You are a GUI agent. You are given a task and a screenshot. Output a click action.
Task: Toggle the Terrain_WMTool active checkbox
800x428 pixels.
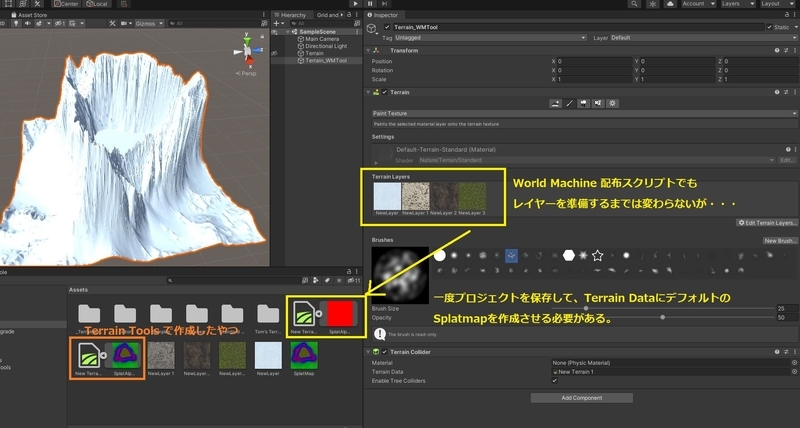click(x=387, y=27)
